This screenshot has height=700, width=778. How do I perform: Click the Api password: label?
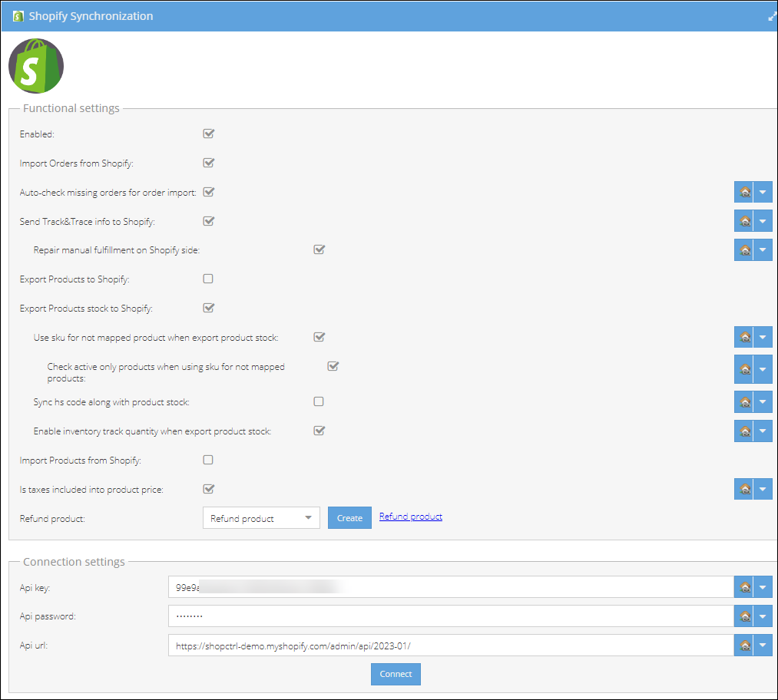(48, 616)
